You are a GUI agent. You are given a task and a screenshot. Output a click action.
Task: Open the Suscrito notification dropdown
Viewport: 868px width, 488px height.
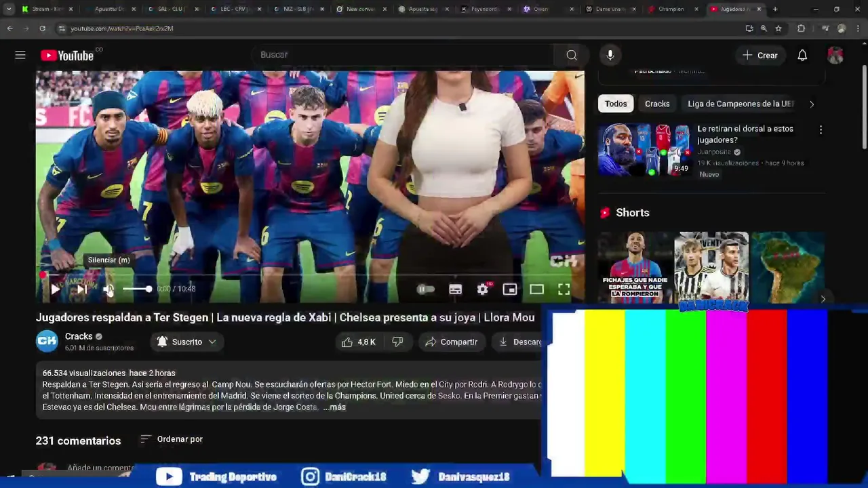click(186, 342)
